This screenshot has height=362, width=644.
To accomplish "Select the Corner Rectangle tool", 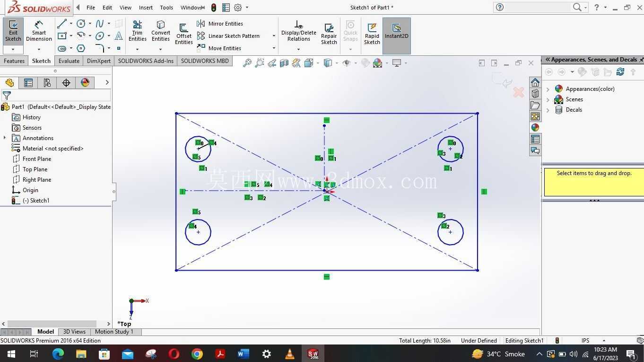I will click(61, 36).
